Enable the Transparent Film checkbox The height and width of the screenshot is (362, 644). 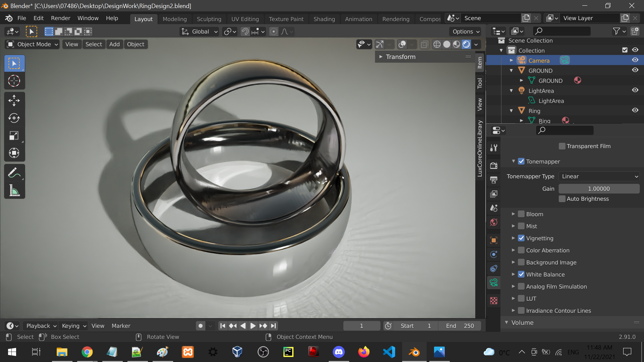(x=562, y=146)
